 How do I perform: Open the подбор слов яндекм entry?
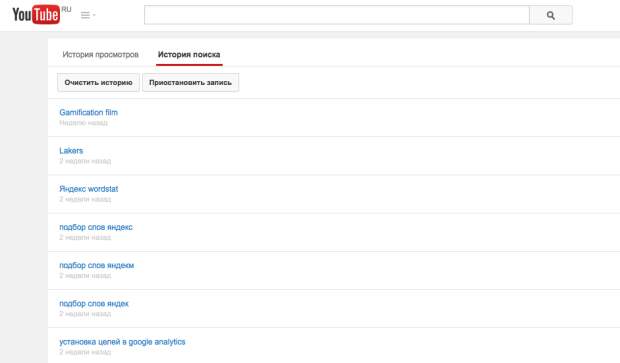point(96,265)
